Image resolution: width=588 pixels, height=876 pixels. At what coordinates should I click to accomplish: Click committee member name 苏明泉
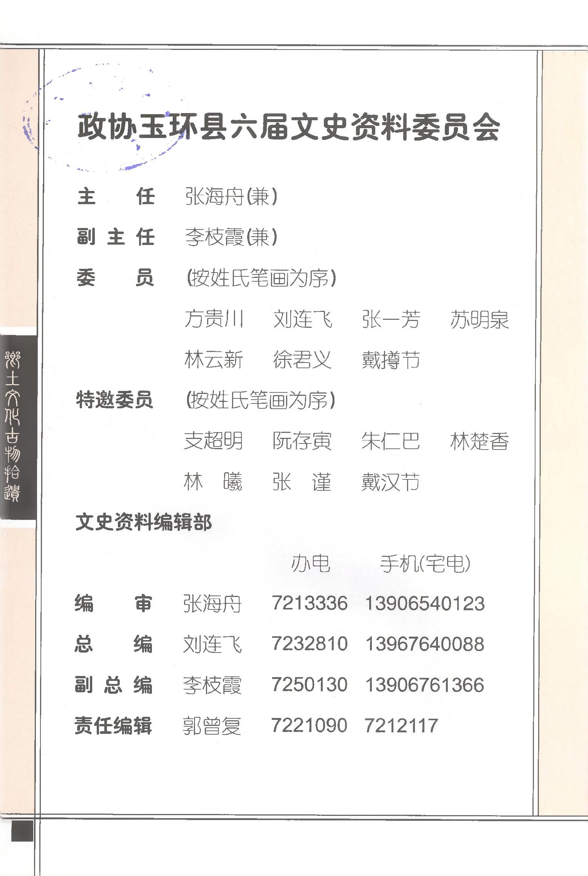click(x=479, y=319)
